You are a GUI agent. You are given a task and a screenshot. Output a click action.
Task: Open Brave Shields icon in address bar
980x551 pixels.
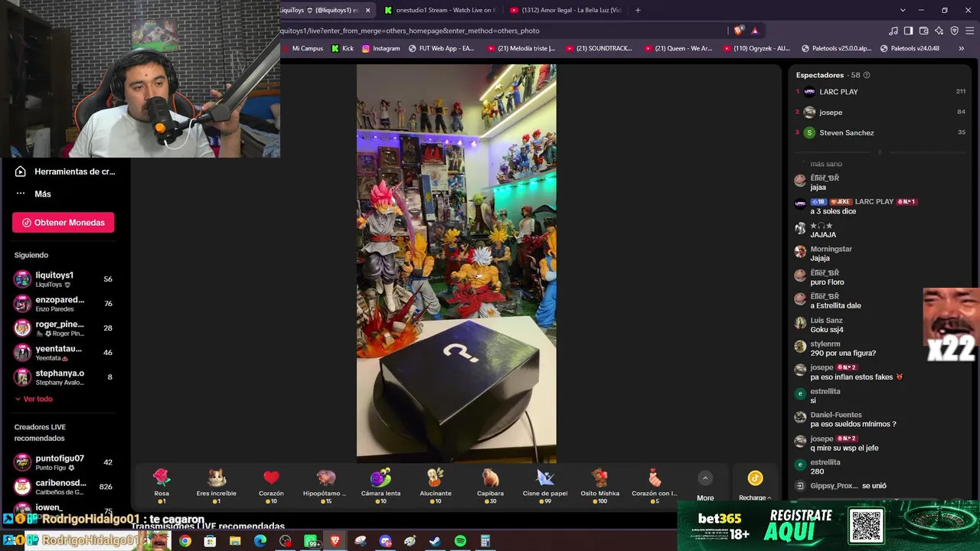[738, 31]
